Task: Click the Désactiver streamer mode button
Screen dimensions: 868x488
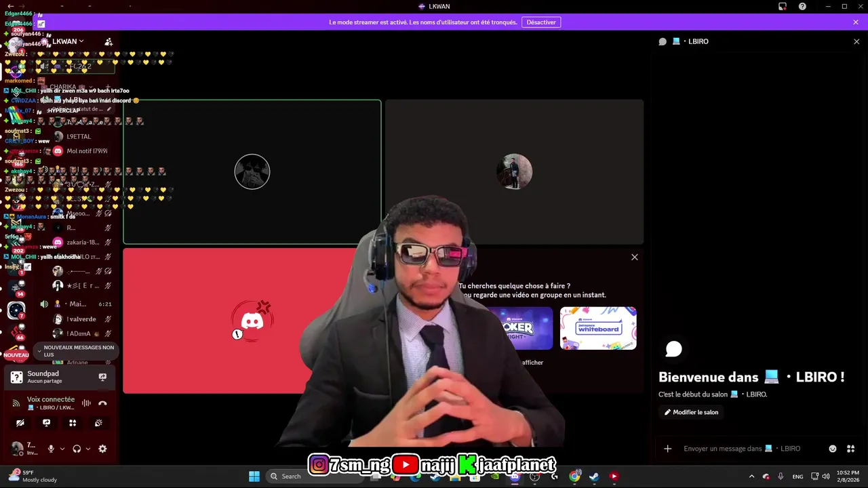Action: (x=541, y=22)
